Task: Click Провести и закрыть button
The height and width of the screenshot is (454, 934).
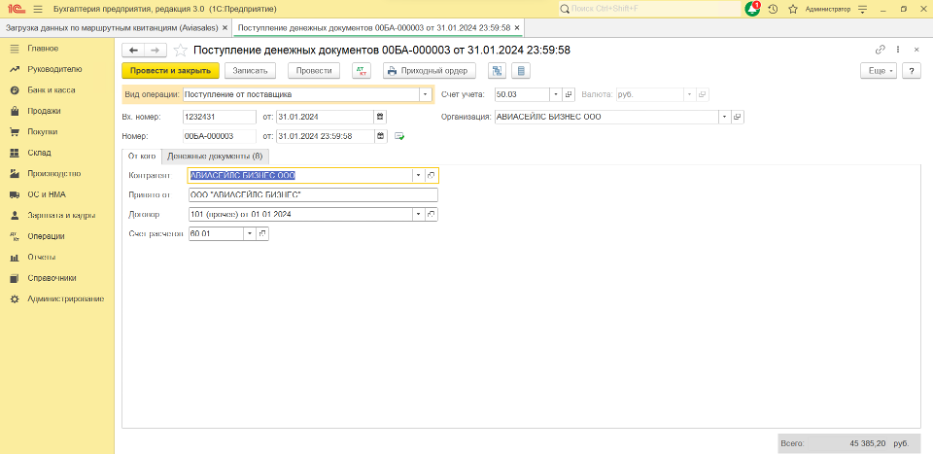Action: 171,71
